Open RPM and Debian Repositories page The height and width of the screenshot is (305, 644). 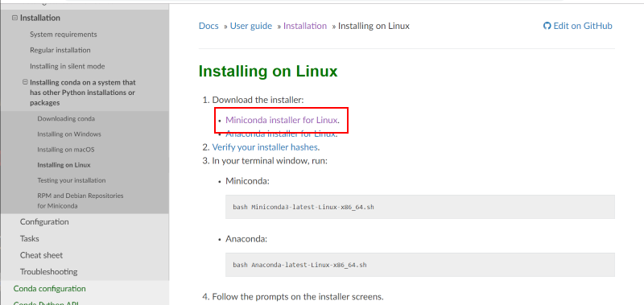point(80,200)
